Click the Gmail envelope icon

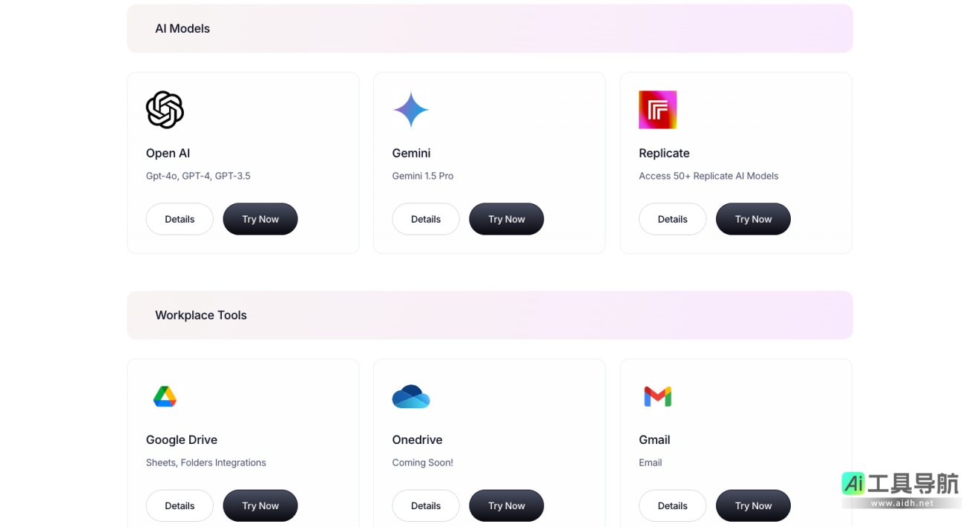pyautogui.click(x=657, y=396)
